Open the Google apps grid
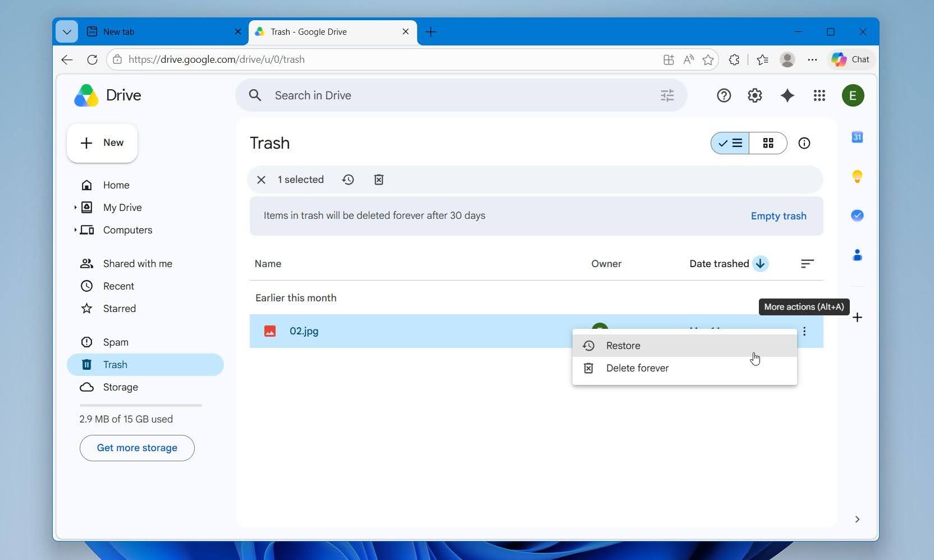The image size is (934, 560). pos(819,95)
